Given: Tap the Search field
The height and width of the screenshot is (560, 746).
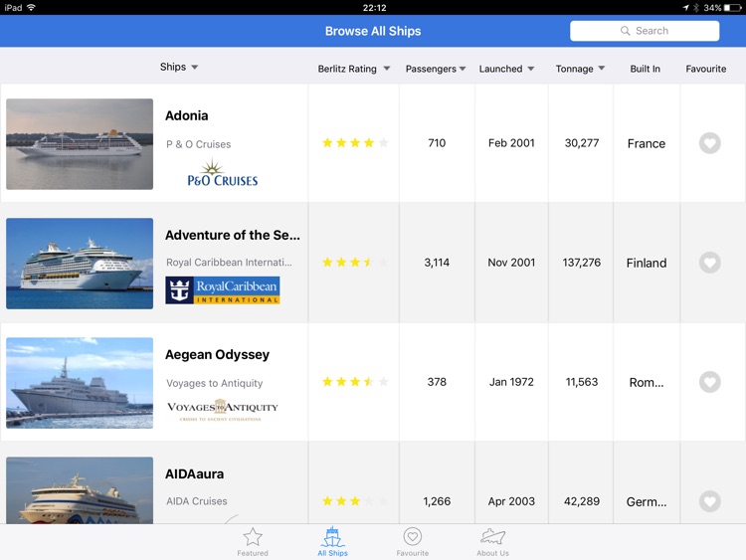Looking at the screenshot, I should click(x=645, y=31).
